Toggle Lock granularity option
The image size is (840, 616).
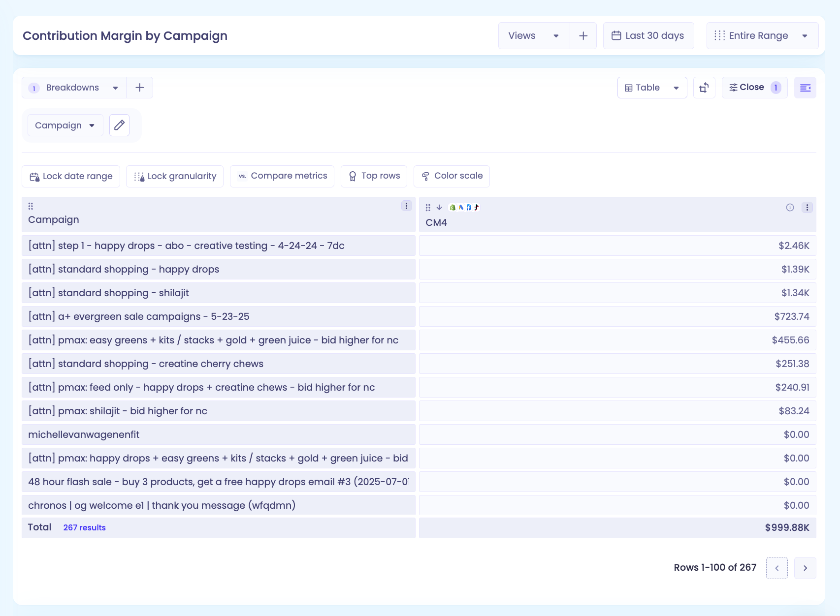pos(175,176)
